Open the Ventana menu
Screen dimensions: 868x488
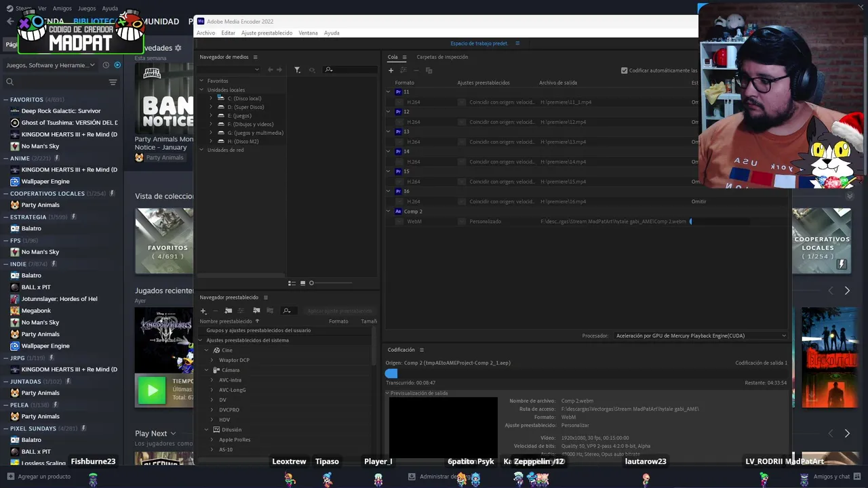point(308,33)
